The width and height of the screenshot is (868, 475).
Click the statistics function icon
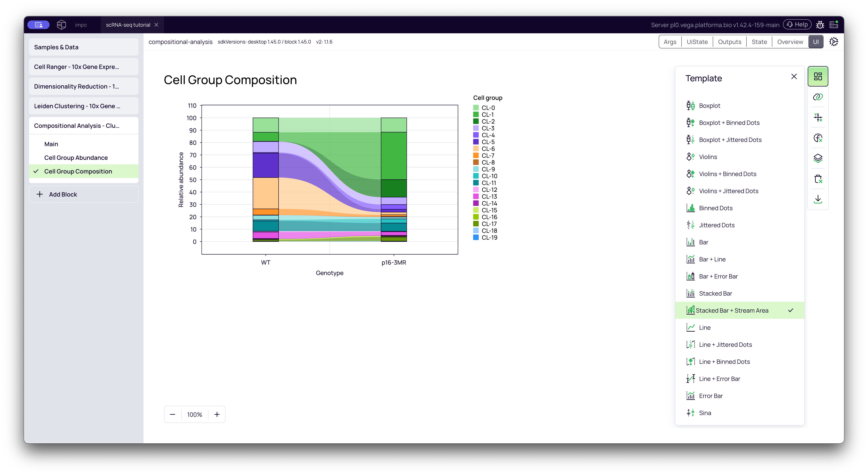pos(818,138)
